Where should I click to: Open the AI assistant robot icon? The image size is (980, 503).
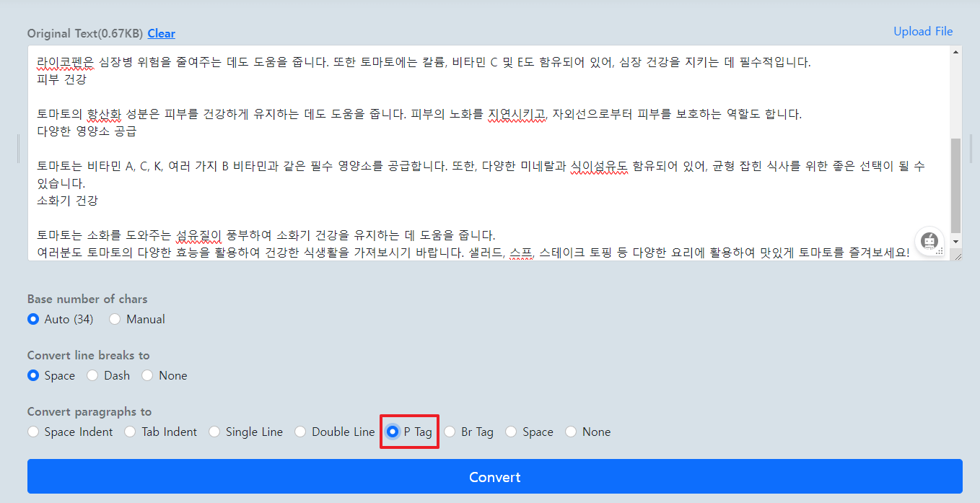pyautogui.click(x=929, y=242)
